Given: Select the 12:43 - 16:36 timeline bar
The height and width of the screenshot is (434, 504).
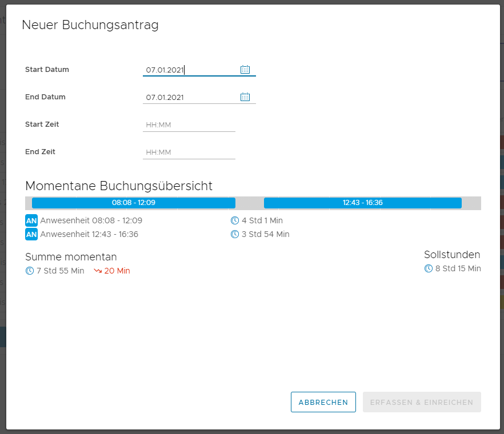Looking at the screenshot, I should (x=362, y=203).
